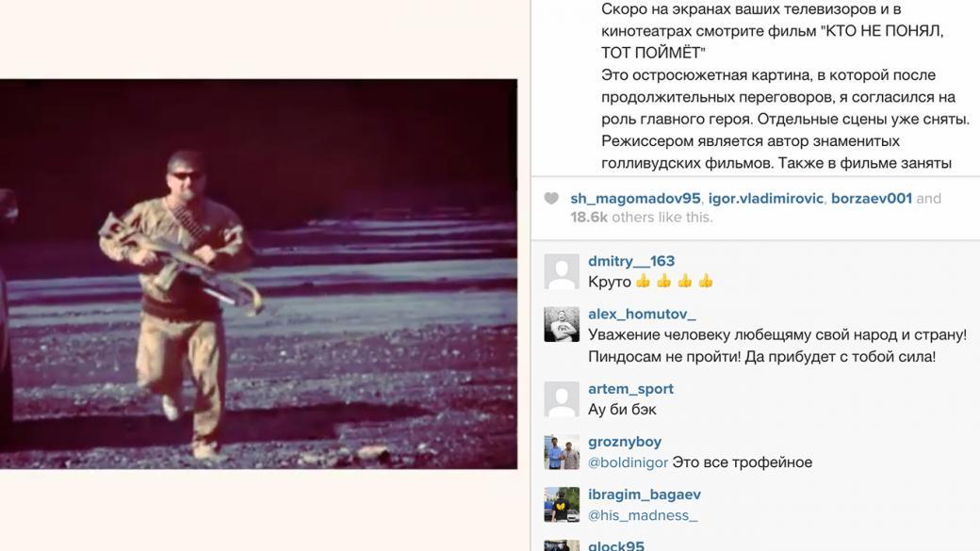Open @boldinigor mention
This screenshot has height=551, width=980.
point(629,462)
